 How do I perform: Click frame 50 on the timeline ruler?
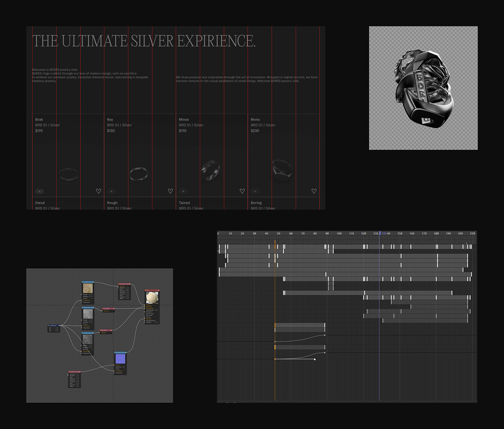[x=278, y=233]
